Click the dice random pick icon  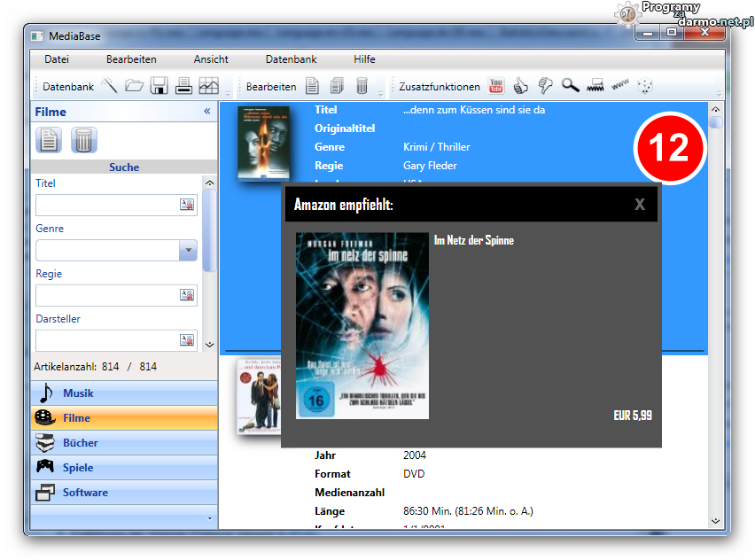(646, 86)
